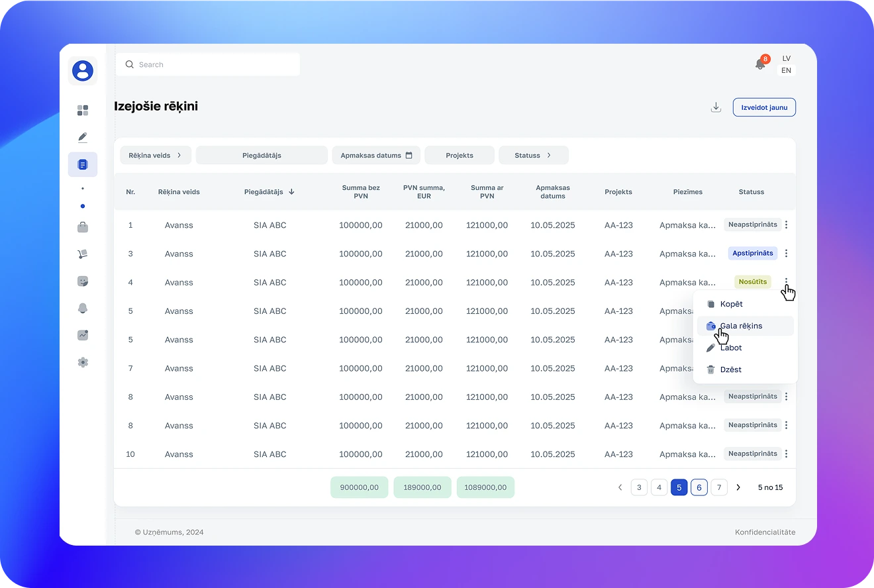Select Gala rēķins from context menu
The image size is (874, 588).
(x=741, y=326)
